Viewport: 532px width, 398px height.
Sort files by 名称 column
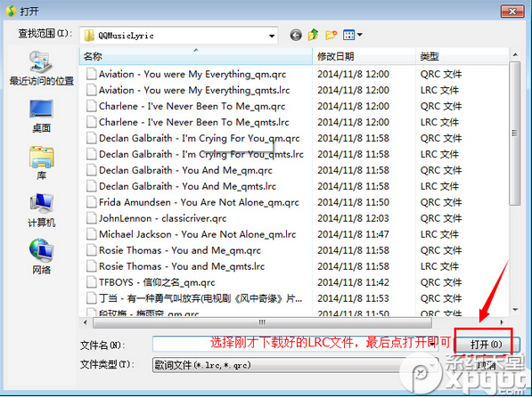196,56
